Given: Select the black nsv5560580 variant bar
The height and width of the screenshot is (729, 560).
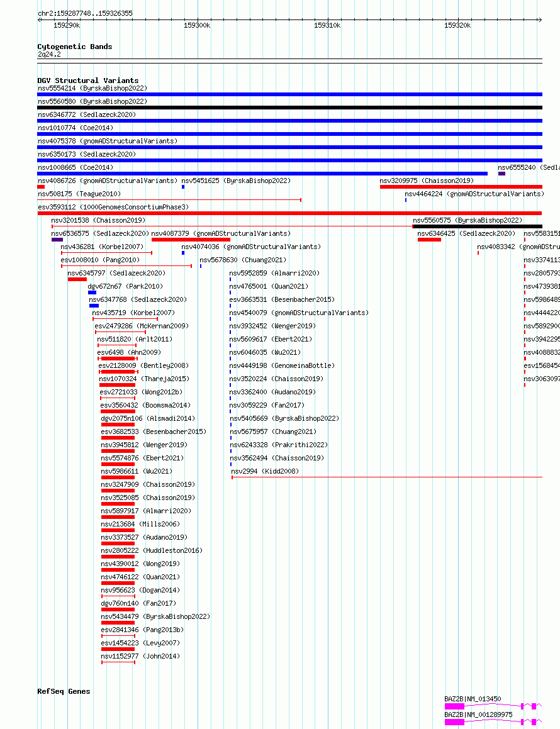Looking at the screenshot, I should pos(290,108).
